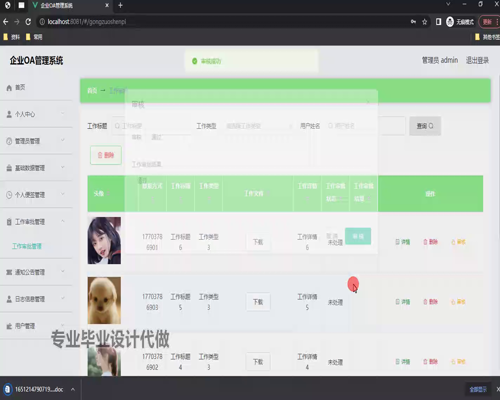View site info icon beside localhost URL

[42, 22]
